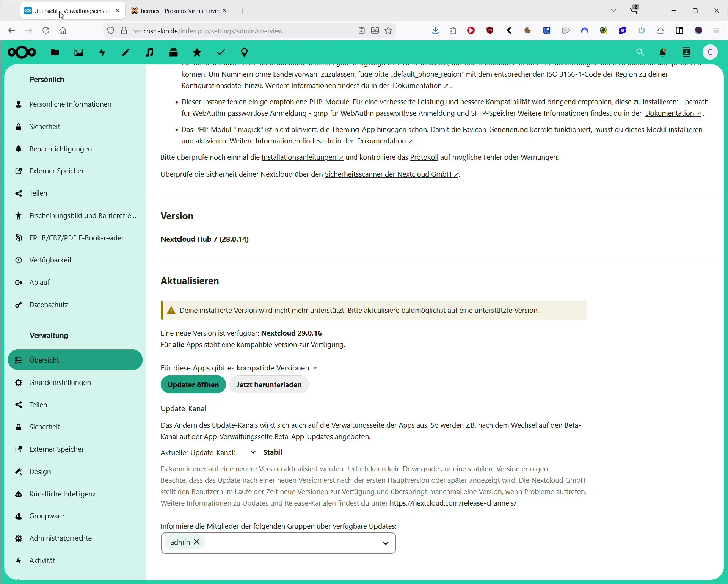Open the Maps app
Screen dimensions: 728x584
245,52
